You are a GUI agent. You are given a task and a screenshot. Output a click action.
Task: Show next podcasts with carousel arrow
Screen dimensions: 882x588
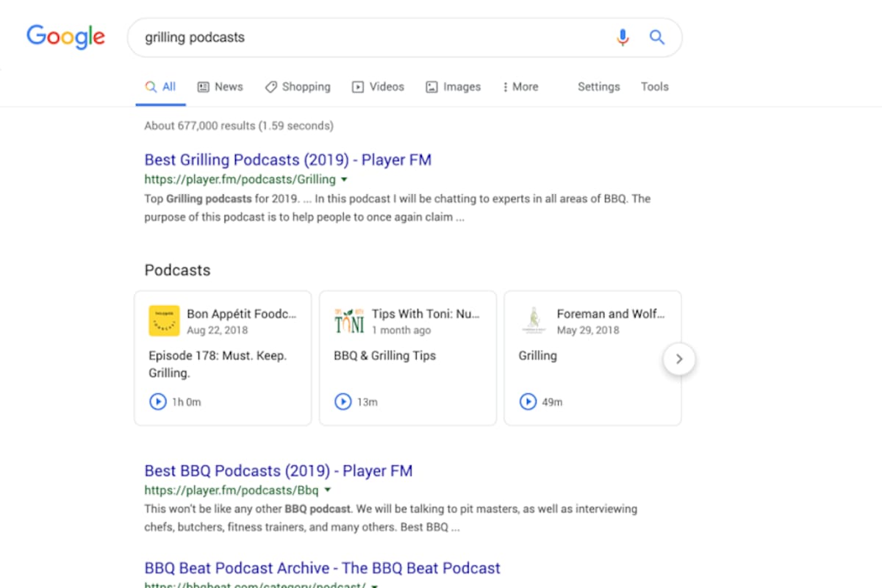click(679, 359)
